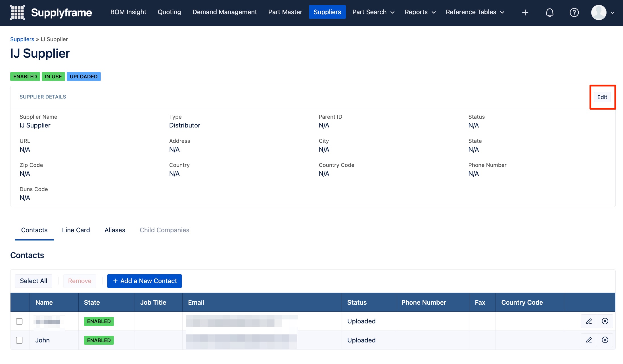The height and width of the screenshot is (364, 623).
Task: Click the Duns Code label
Action: [x=34, y=189]
